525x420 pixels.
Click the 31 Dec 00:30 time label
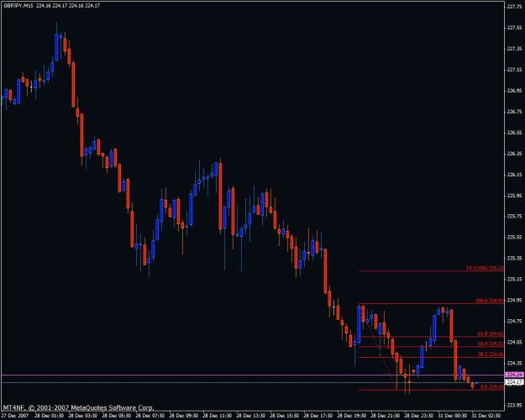(x=452, y=416)
